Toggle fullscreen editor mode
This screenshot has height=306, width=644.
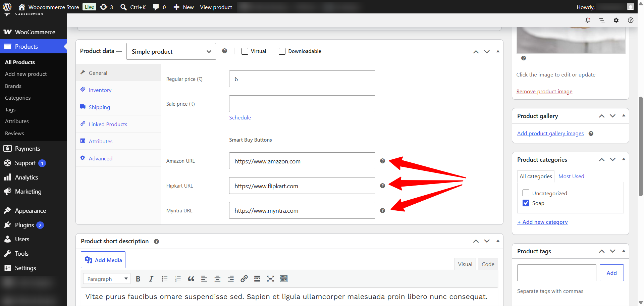pyautogui.click(x=270, y=279)
